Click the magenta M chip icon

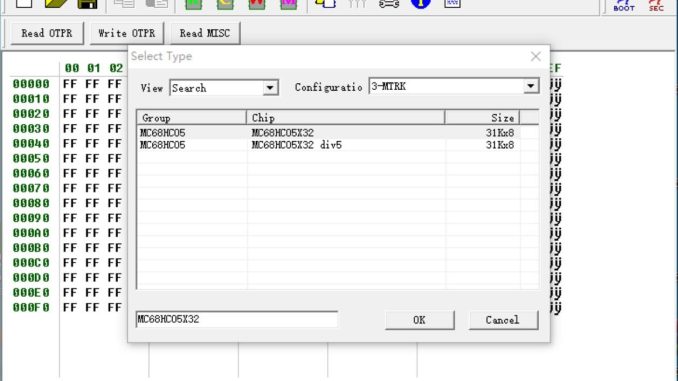tap(288, 4)
